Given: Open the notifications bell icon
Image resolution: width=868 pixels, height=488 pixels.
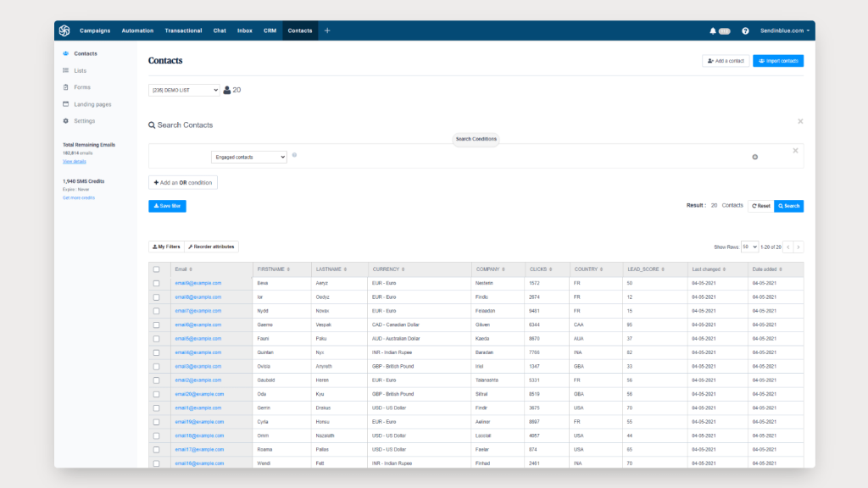Looking at the screenshot, I should click(713, 31).
